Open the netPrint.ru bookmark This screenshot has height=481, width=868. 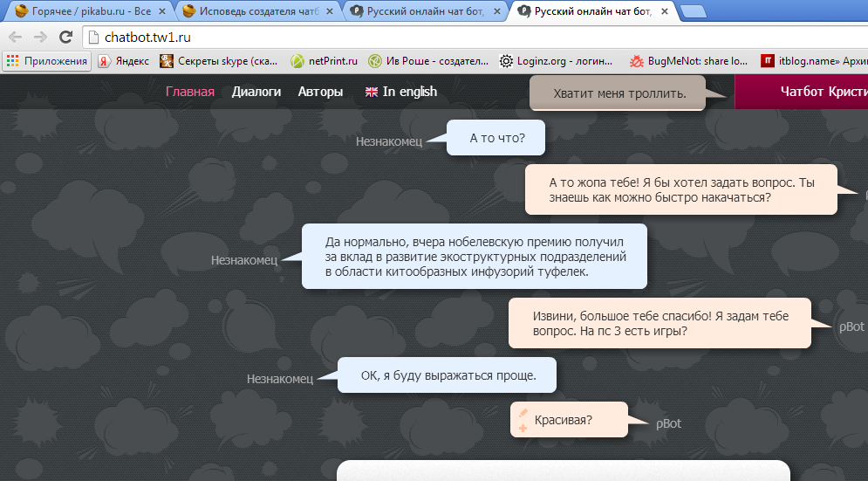tap(325, 61)
